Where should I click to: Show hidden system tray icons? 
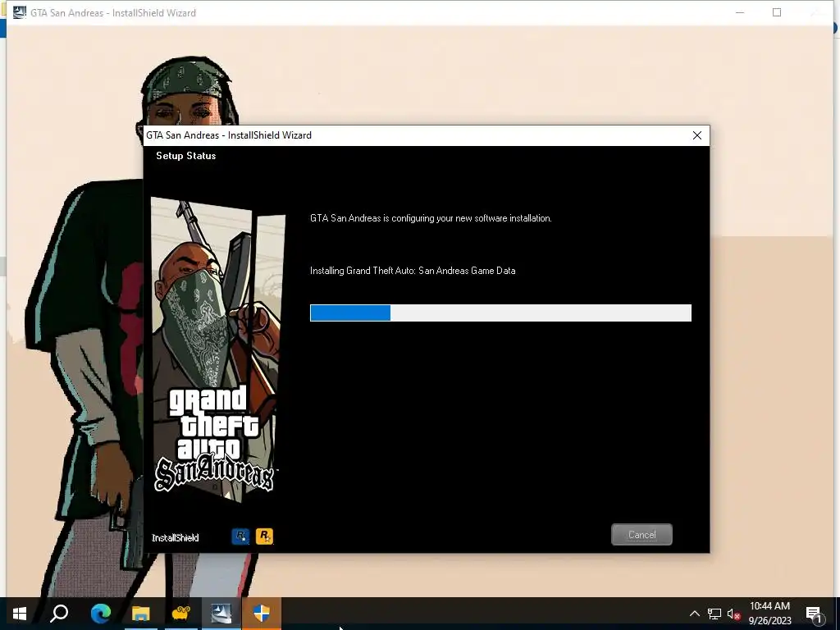coord(694,614)
